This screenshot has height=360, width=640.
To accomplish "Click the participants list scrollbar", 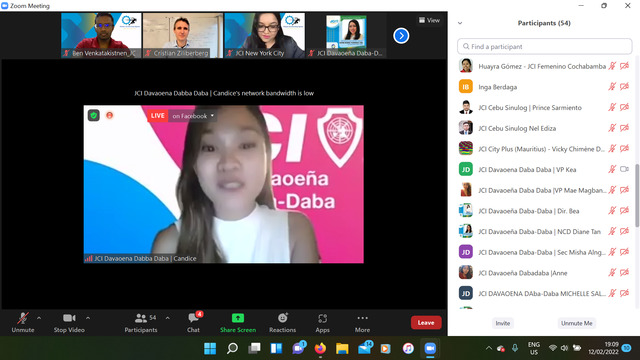I will tap(637, 195).
